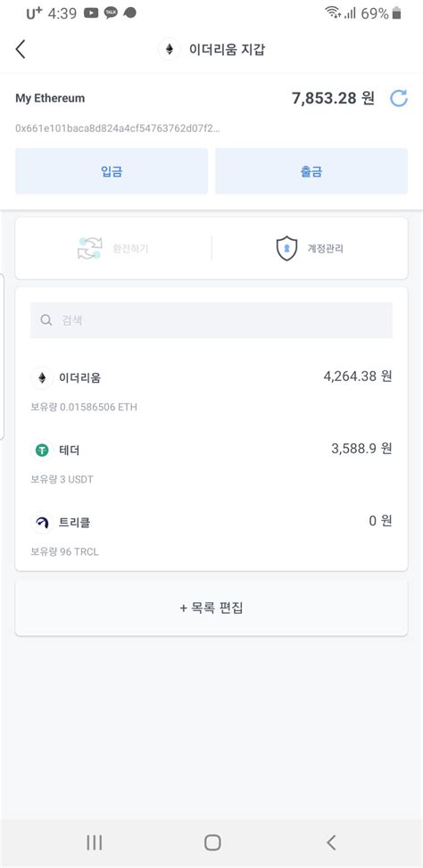Open 계정관리 account management
The height and width of the screenshot is (868, 423).
(x=310, y=249)
